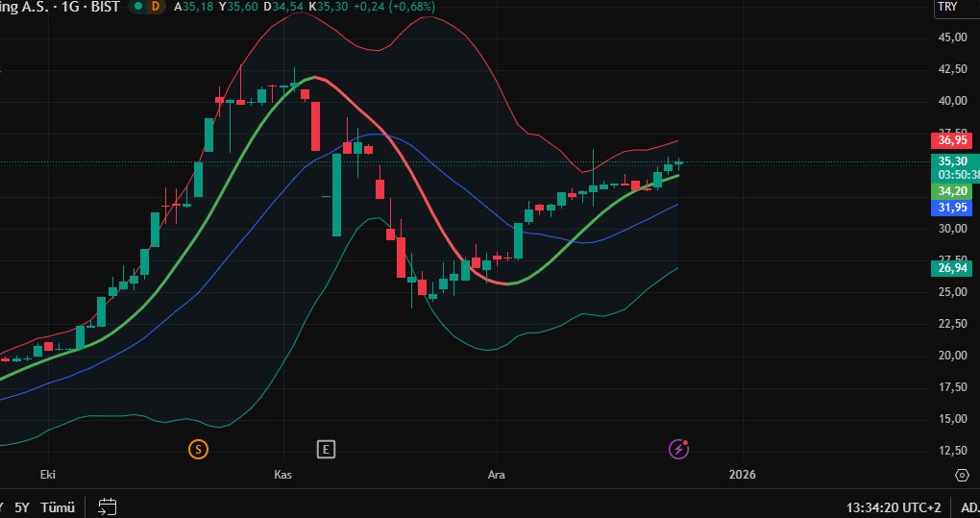The height and width of the screenshot is (518, 980).
Task: Click the 40,00 price axis label
Action: 952,101
